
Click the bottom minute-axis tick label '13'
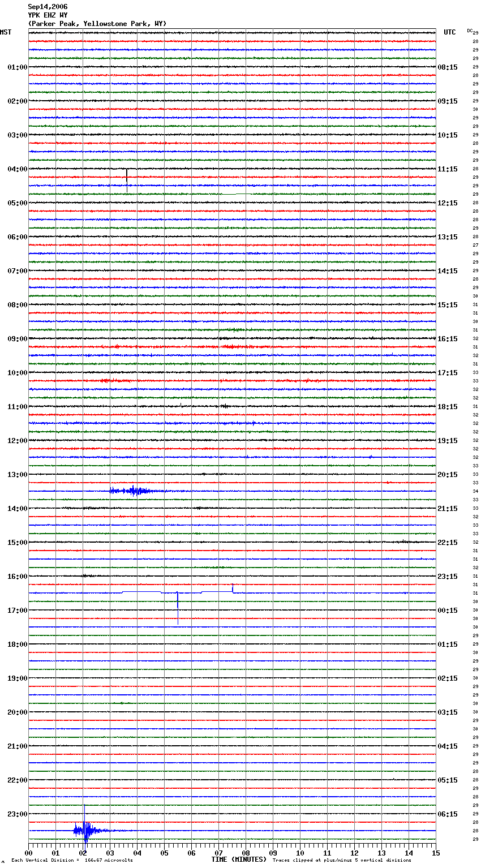(381, 853)
